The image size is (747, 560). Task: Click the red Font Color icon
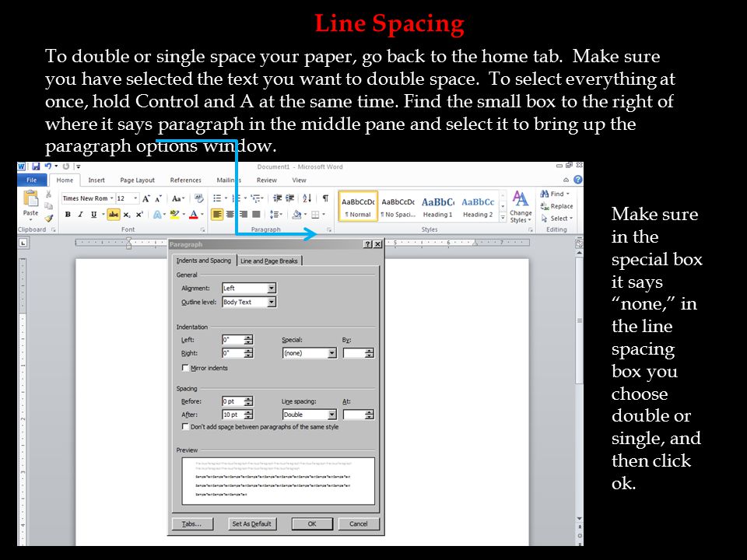194,215
